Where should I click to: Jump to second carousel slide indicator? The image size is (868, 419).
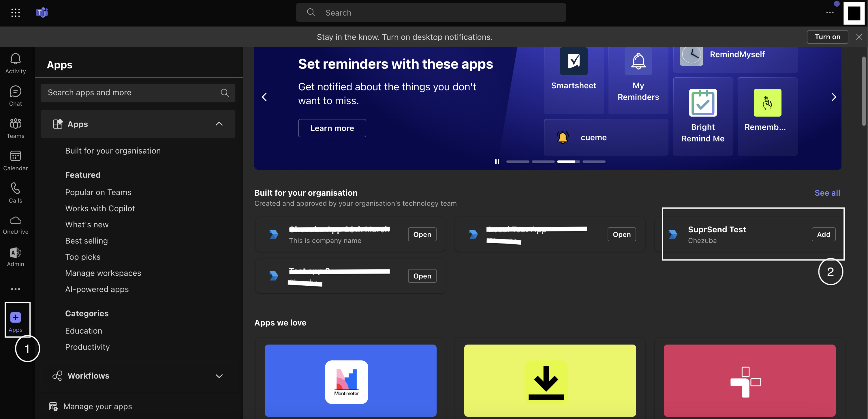(543, 162)
